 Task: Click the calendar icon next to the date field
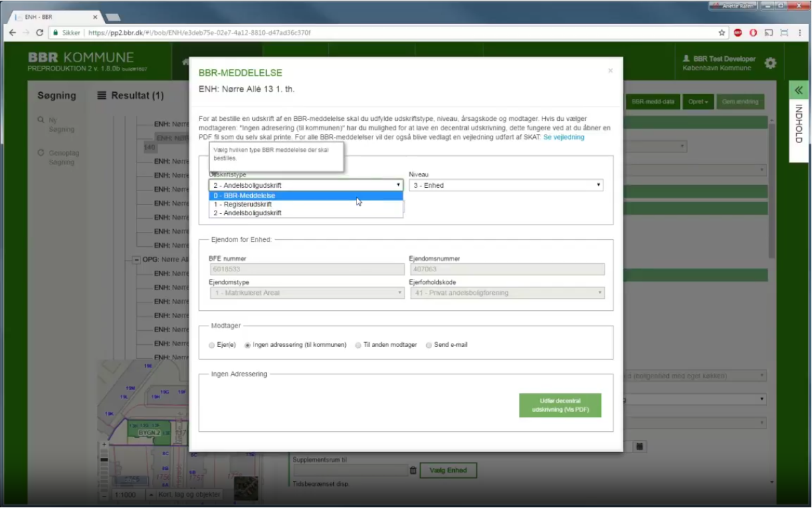[639, 446]
